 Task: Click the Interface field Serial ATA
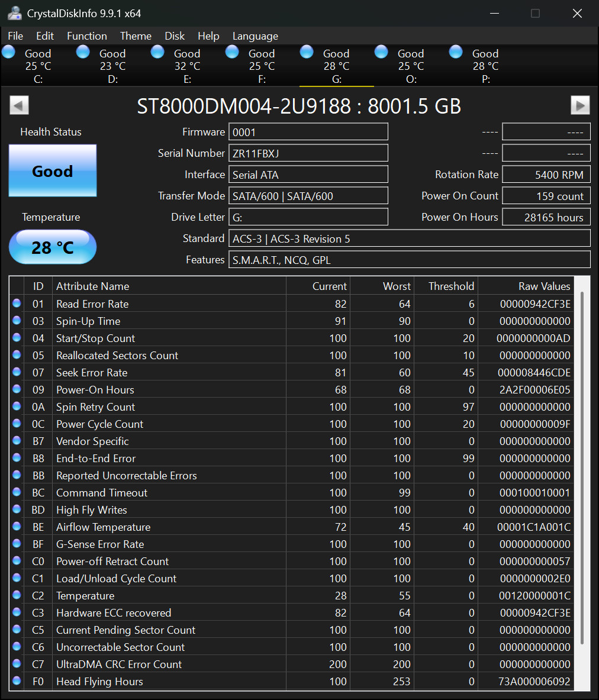pyautogui.click(x=308, y=175)
